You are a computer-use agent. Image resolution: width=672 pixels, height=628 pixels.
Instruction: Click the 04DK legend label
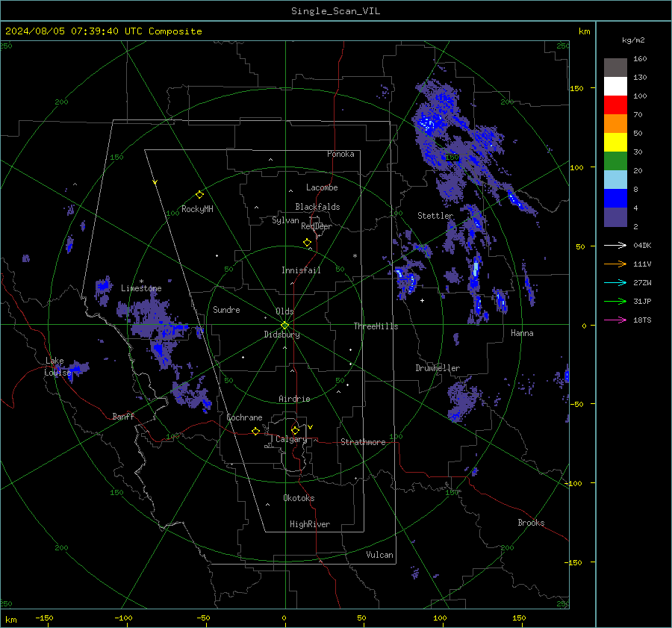[642, 245]
